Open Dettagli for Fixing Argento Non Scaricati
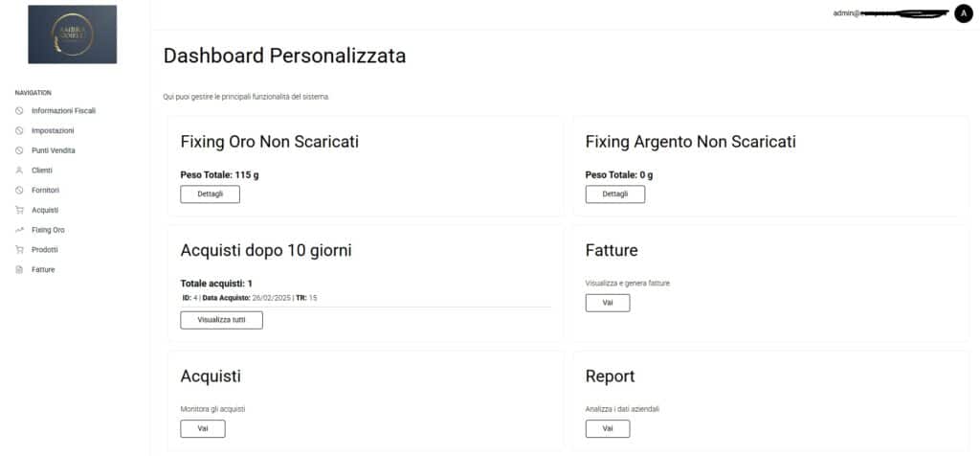Image resolution: width=980 pixels, height=456 pixels. pos(614,194)
